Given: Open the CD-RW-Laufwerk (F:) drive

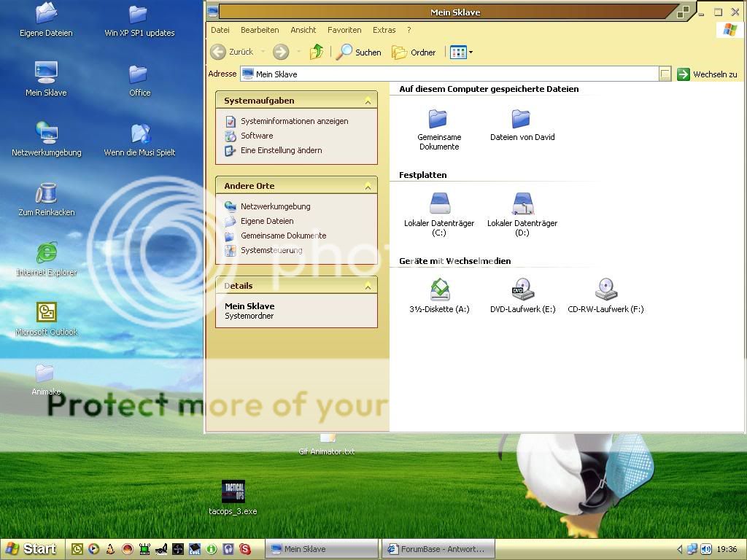Looking at the screenshot, I should (605, 289).
